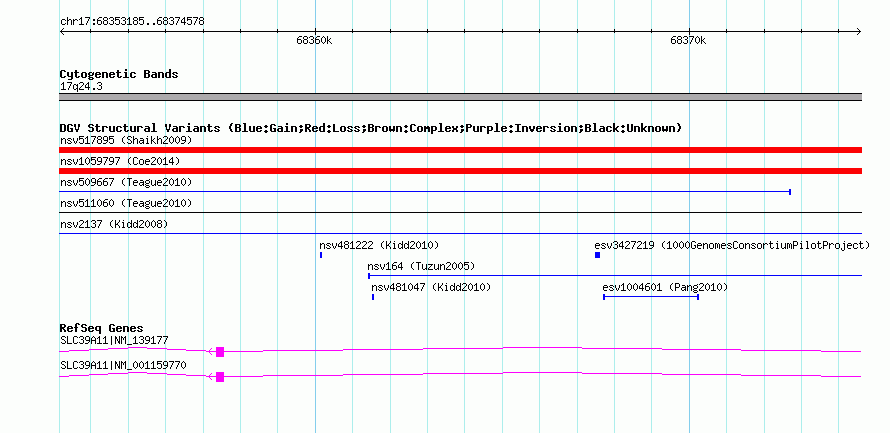Image resolution: width=890 pixels, height=433 pixels.
Task: Click the right arrowhead of the ruler
Action: tap(859, 32)
